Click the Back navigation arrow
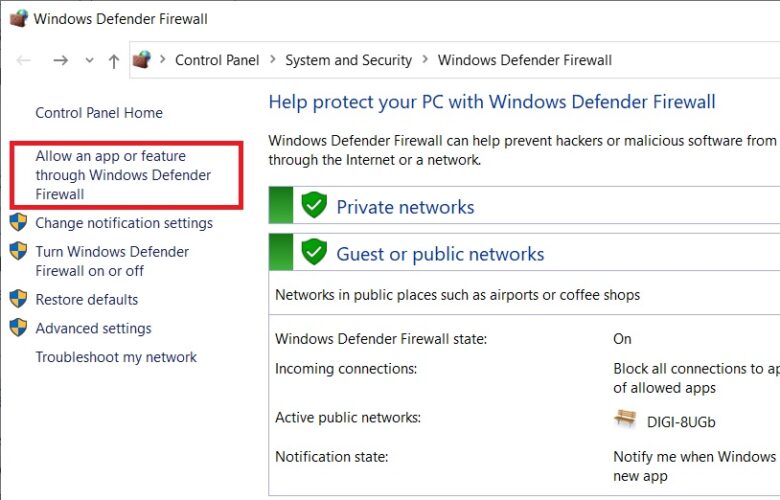 tap(23, 61)
